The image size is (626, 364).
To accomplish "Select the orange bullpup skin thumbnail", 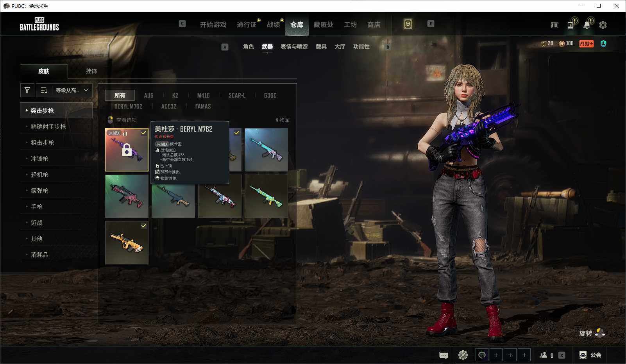I will 127,243.
